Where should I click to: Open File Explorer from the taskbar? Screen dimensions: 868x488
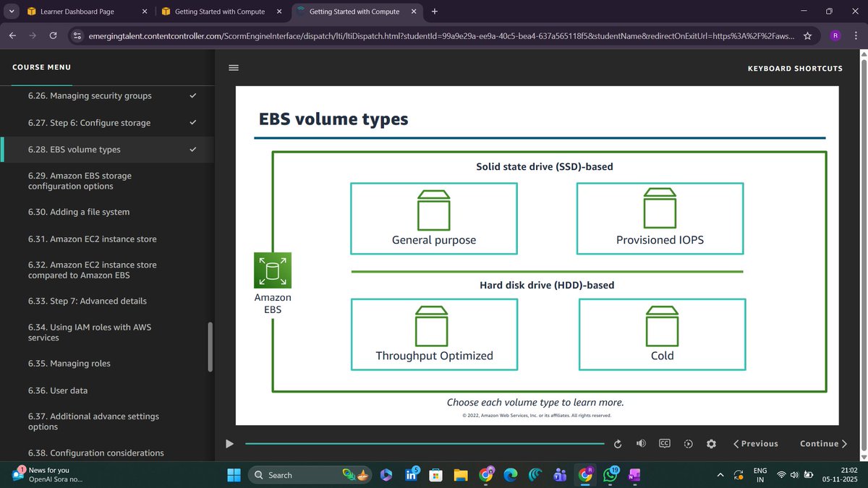point(461,475)
